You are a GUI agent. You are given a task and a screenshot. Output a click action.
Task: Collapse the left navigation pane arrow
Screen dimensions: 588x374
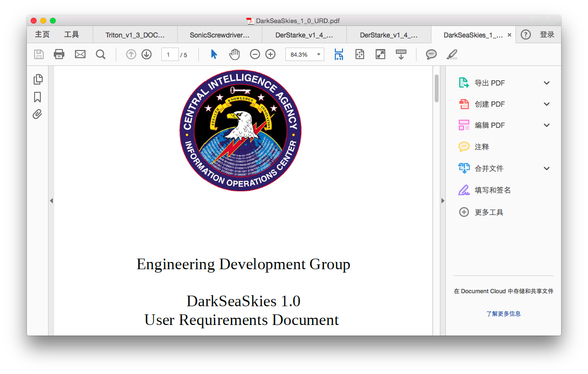(x=51, y=200)
